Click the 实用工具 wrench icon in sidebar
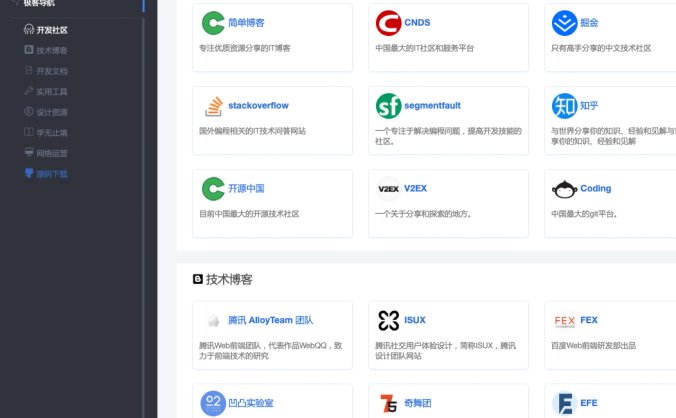 pos(29,90)
